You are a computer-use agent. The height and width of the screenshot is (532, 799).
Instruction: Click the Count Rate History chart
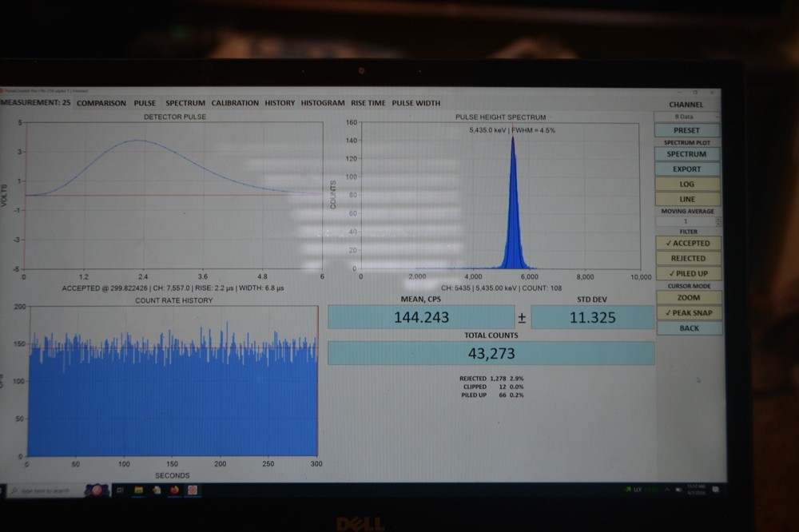coord(173,381)
